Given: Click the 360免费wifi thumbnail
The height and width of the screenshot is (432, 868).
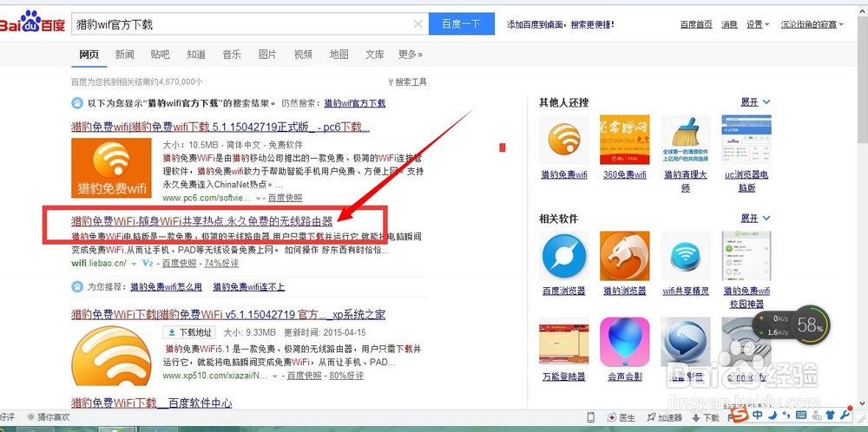Looking at the screenshot, I should coord(625,140).
